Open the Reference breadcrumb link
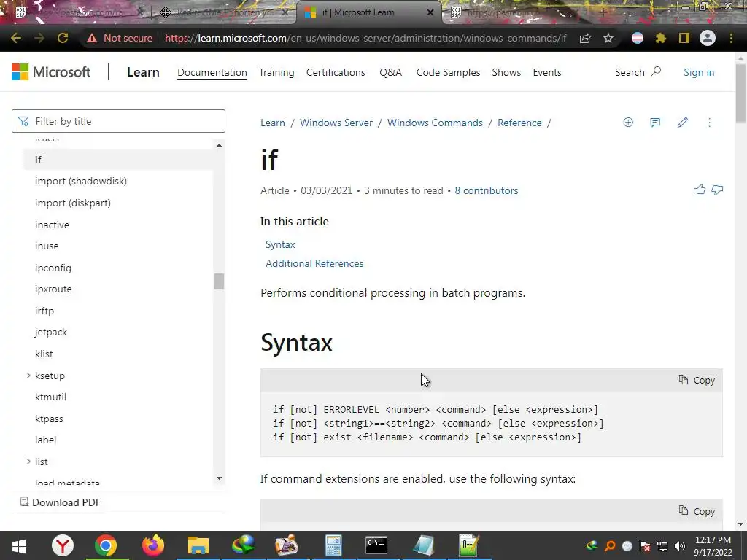The image size is (747, 560). click(519, 122)
